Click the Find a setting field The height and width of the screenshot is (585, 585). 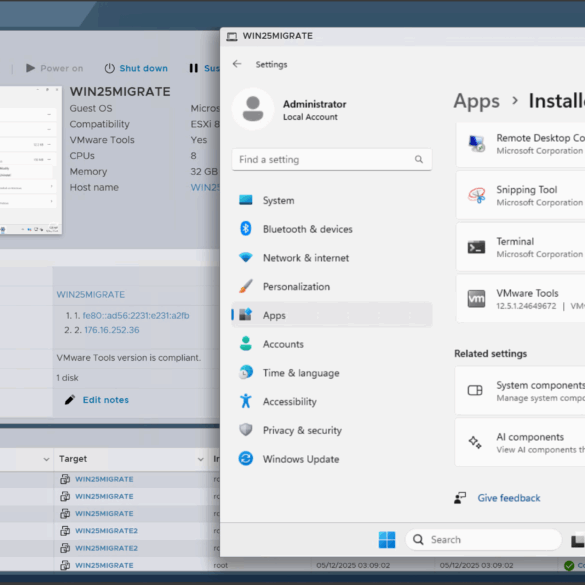pyautogui.click(x=332, y=159)
